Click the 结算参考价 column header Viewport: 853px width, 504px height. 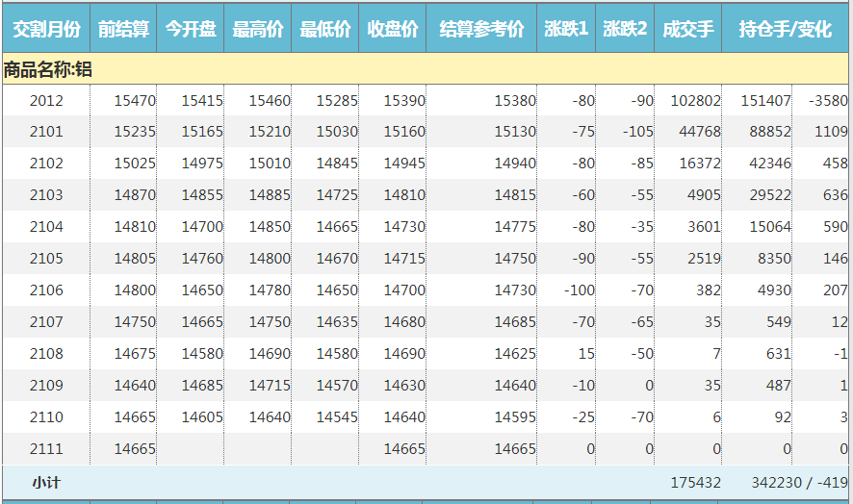pyautogui.click(x=481, y=30)
